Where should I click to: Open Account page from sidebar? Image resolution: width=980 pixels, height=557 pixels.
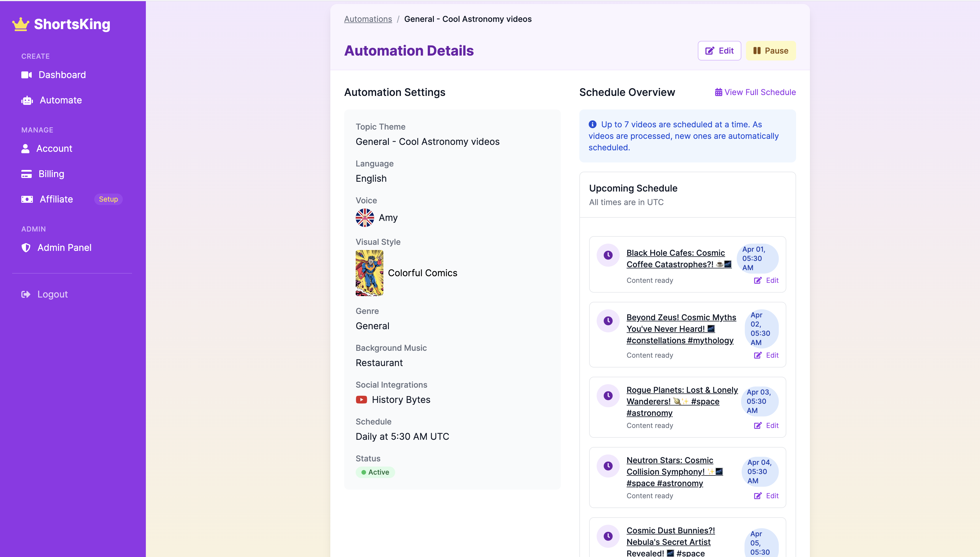coord(54,148)
